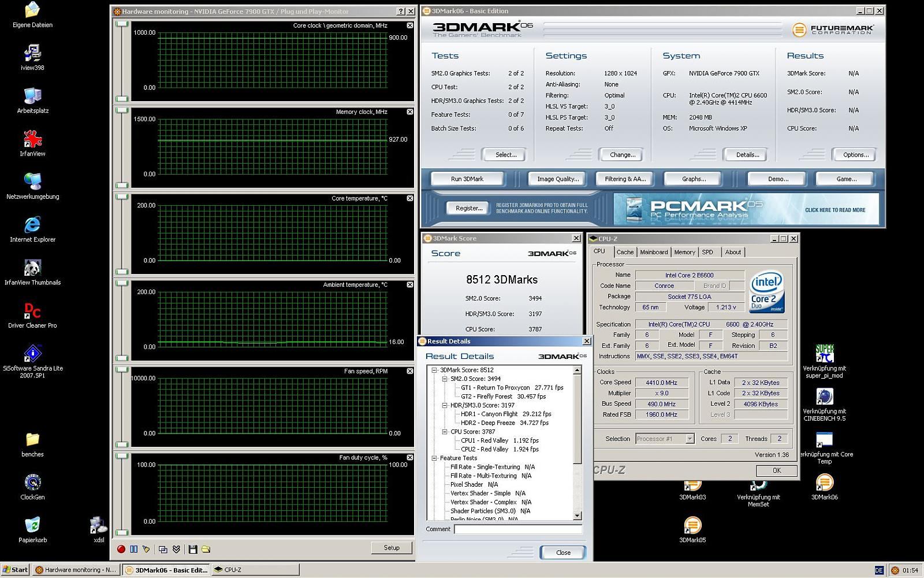Click the Options... button under Results
Viewport: 924px width, 578px height.
tap(855, 155)
